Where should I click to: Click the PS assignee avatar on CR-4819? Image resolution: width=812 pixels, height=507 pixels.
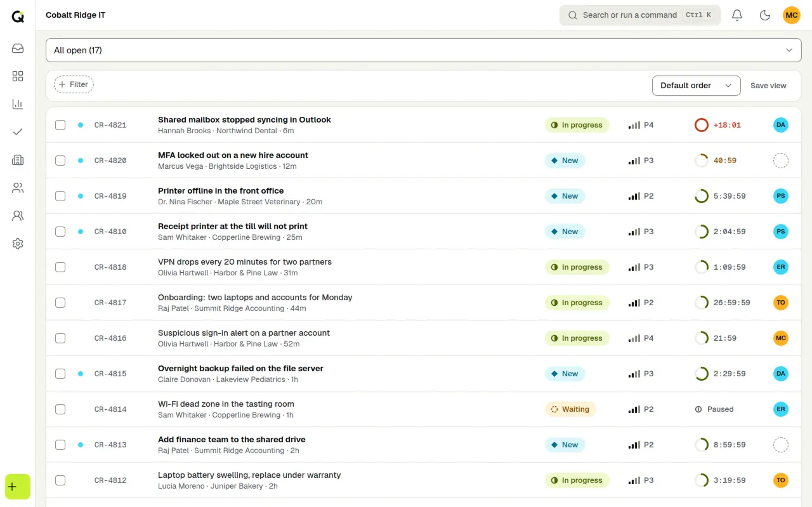781,196
